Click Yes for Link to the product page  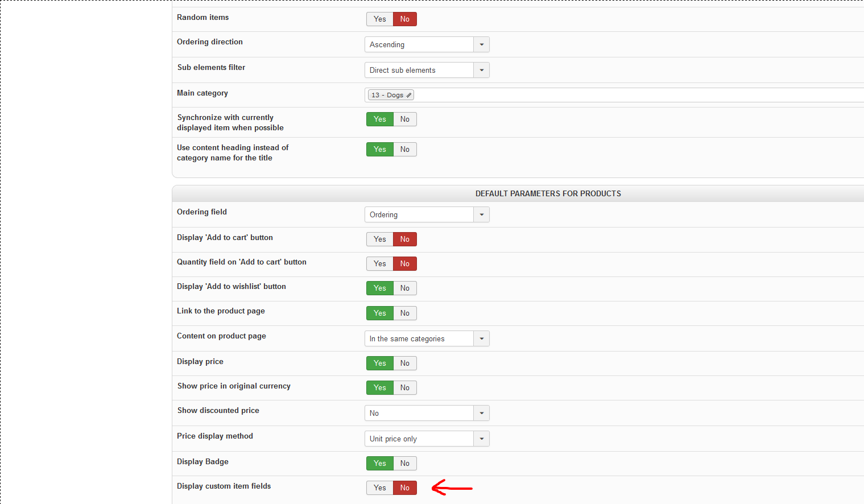click(380, 313)
